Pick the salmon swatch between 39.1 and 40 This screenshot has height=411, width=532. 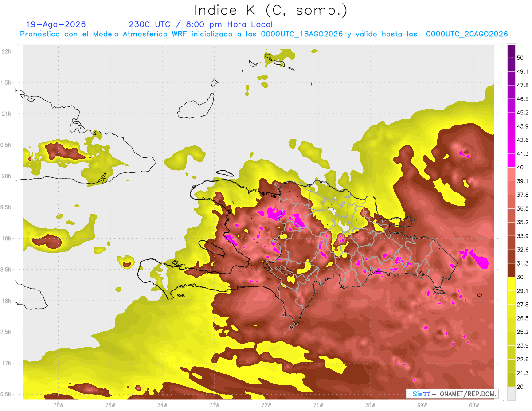tap(511, 174)
